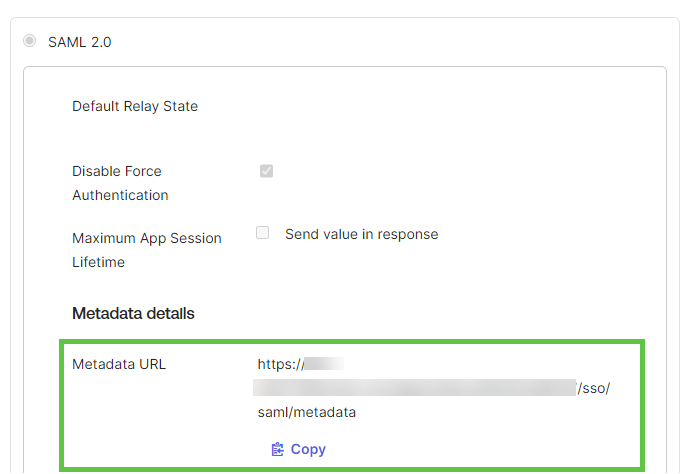Click the Maximum App Session label
Viewport: 681px width, 474px height.
[x=147, y=239]
